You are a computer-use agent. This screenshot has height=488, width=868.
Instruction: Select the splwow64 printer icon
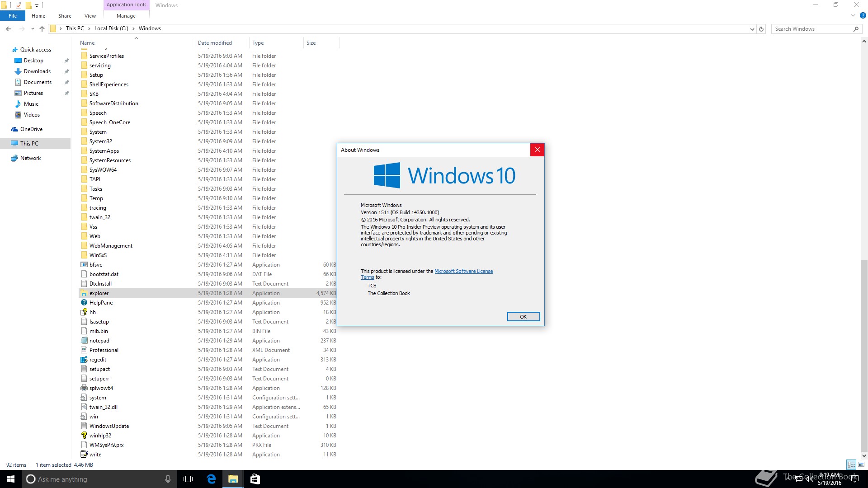pos(84,388)
